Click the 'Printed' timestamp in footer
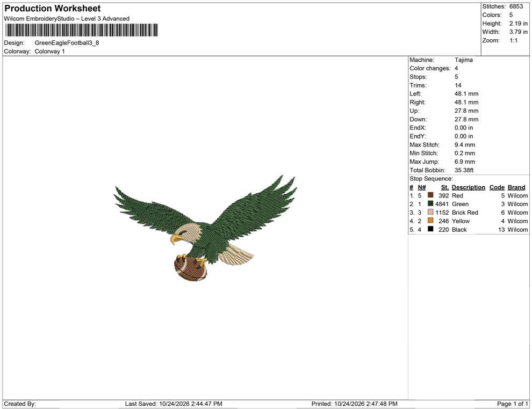 click(354, 404)
